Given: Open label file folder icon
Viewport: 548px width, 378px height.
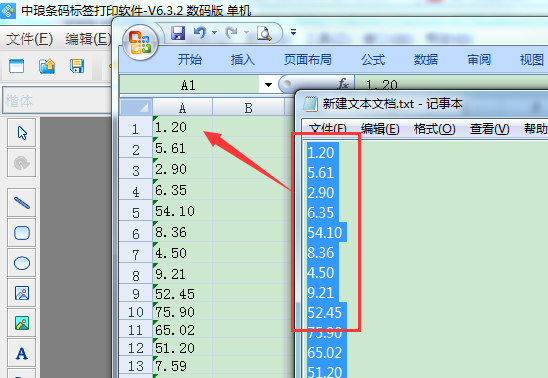Looking at the screenshot, I should pos(47,66).
